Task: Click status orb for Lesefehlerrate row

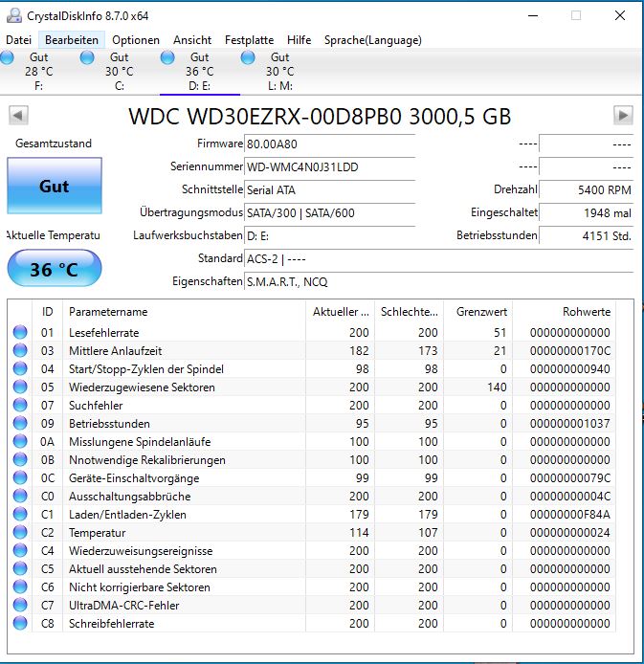Action: click(20, 332)
